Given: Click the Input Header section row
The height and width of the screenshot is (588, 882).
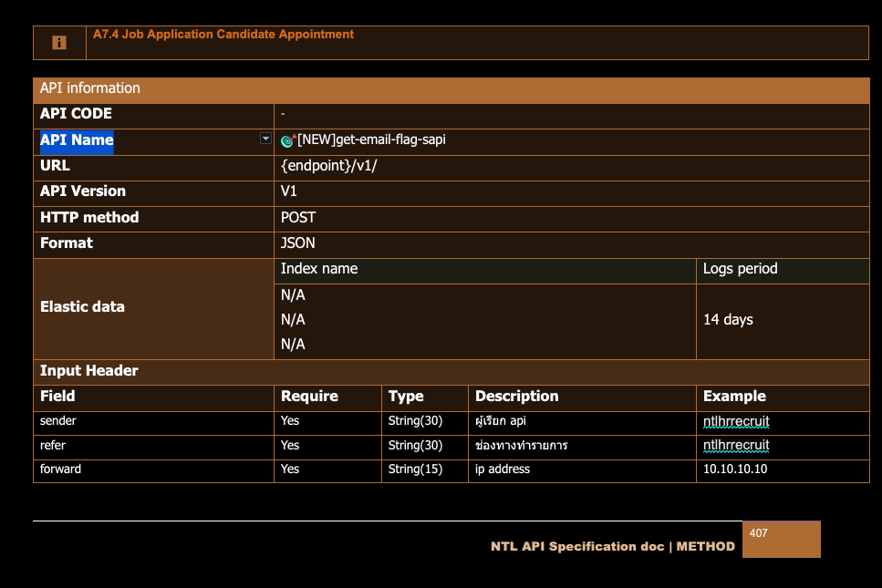Looking at the screenshot, I should [x=89, y=371].
